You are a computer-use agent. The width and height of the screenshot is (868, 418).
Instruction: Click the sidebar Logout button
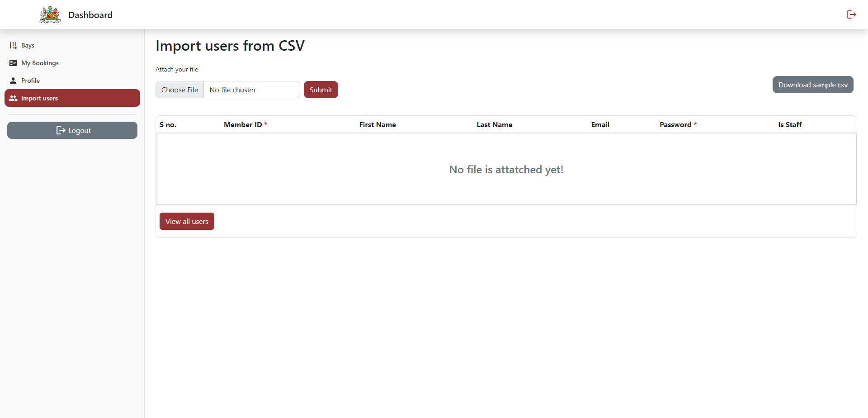point(72,130)
